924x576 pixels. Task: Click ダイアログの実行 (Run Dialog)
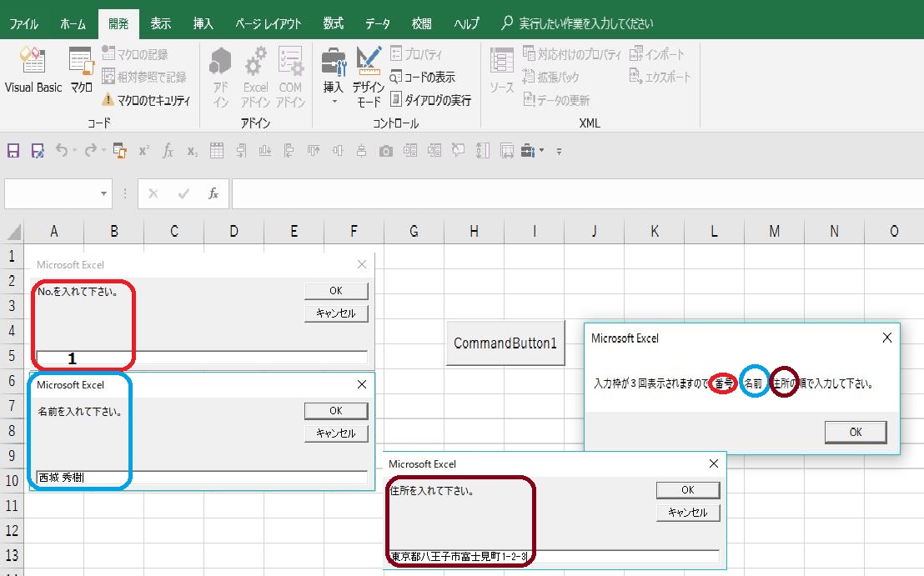point(431,100)
